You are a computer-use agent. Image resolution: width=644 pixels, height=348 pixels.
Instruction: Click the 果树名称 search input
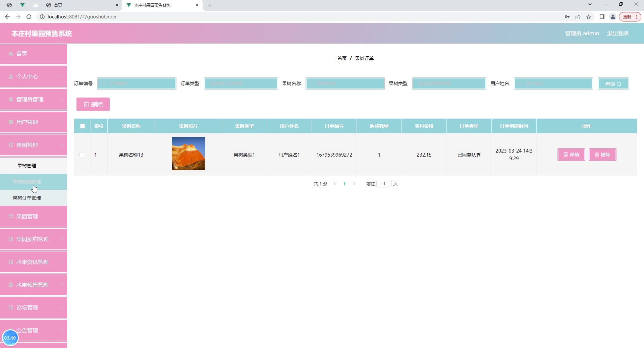(345, 83)
